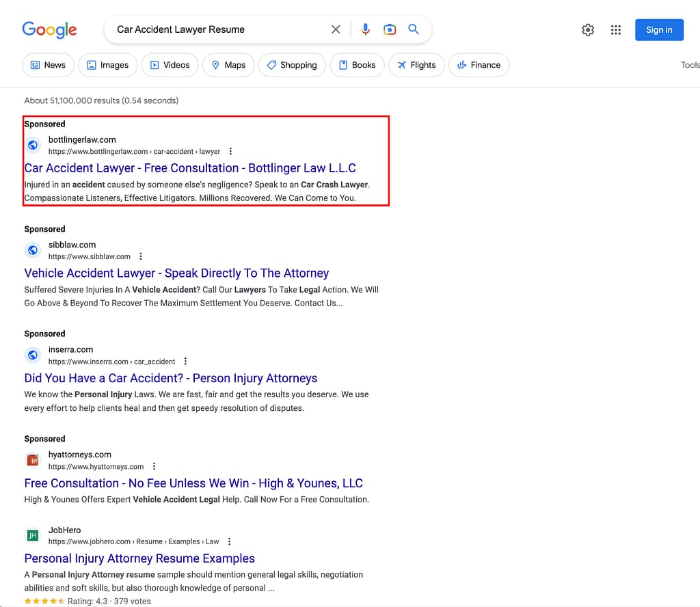
Task: Start voice search with the microphone icon
Action: click(x=365, y=29)
